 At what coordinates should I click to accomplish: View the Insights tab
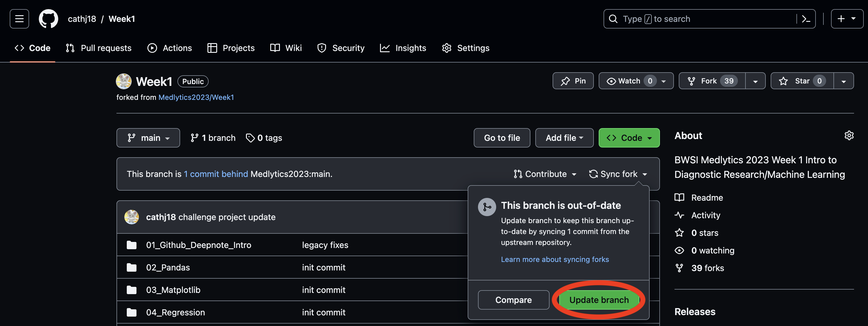[403, 48]
